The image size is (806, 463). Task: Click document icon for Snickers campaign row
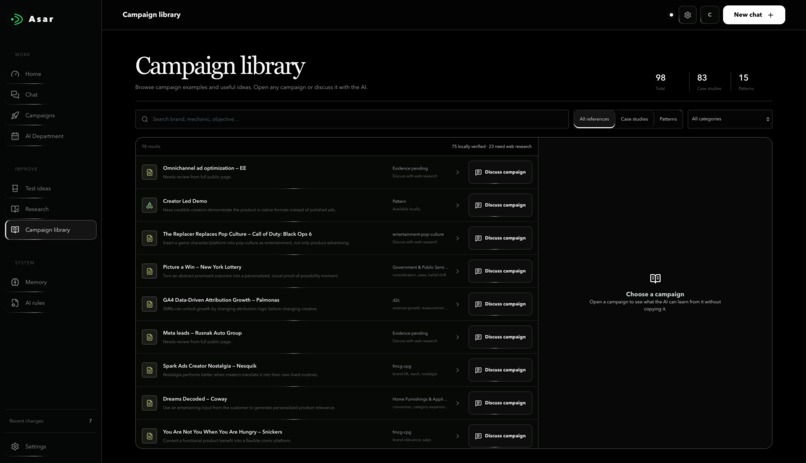click(150, 436)
